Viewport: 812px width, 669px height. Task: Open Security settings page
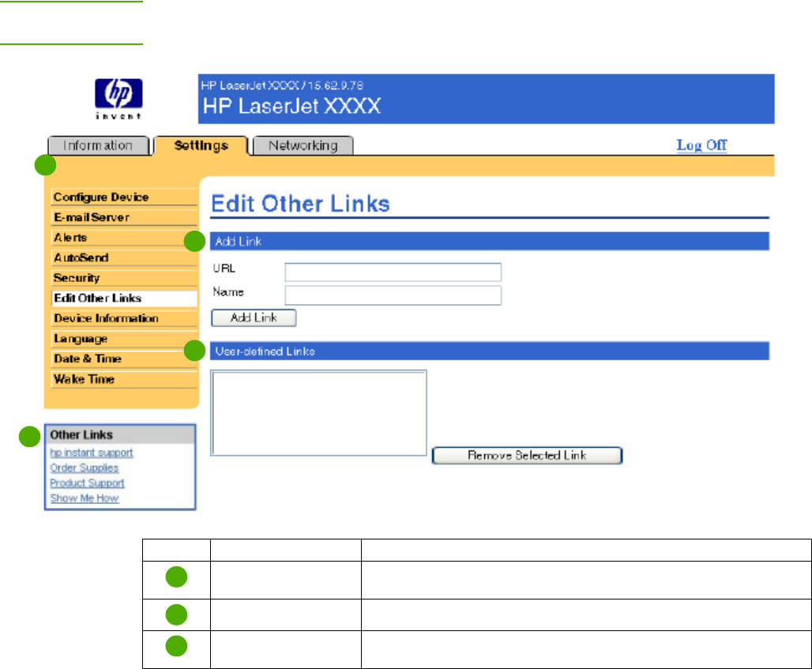tap(124, 278)
